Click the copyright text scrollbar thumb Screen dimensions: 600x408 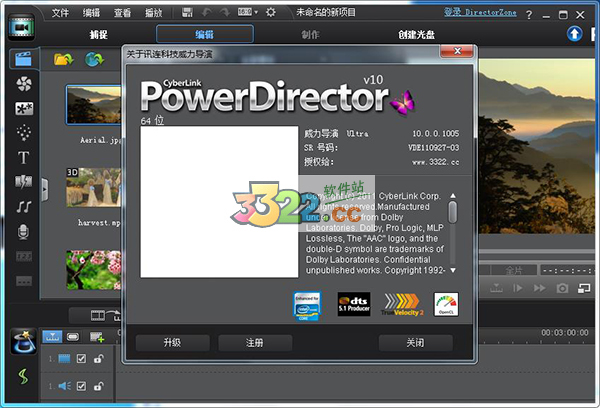coord(453,212)
